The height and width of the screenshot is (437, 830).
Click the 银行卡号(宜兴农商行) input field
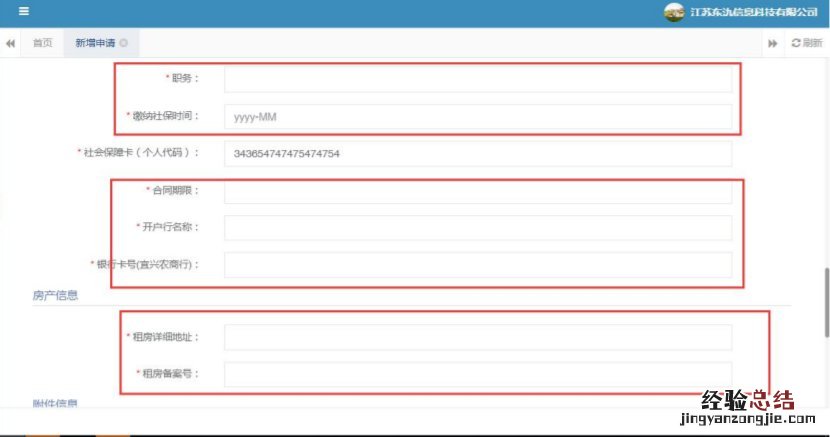(x=478, y=265)
